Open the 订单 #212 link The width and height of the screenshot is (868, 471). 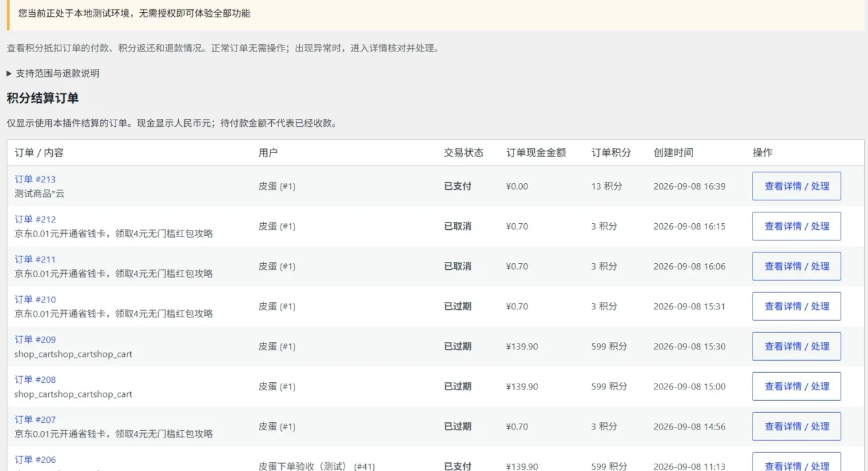35,219
